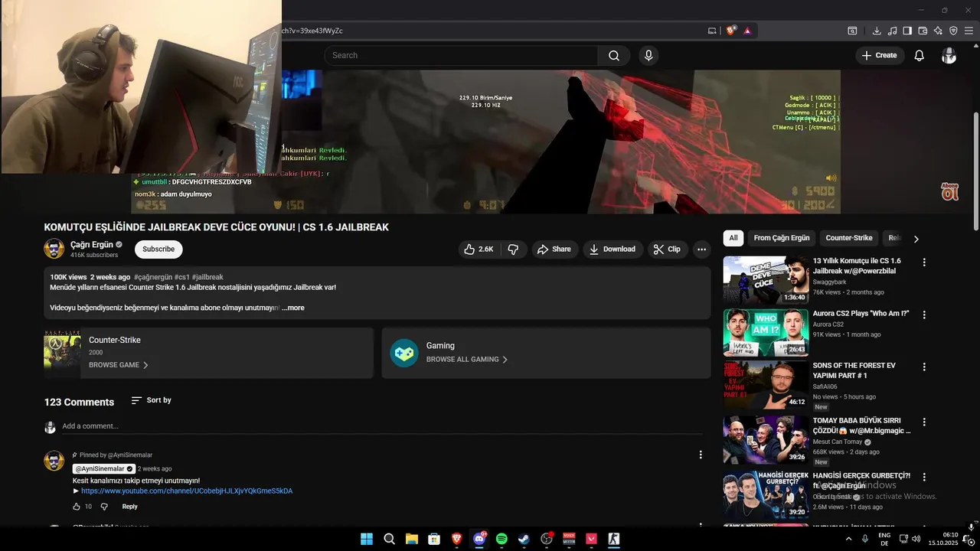Click the Brave Shields lion icon
Screen dimensions: 980x551
pos(730,31)
